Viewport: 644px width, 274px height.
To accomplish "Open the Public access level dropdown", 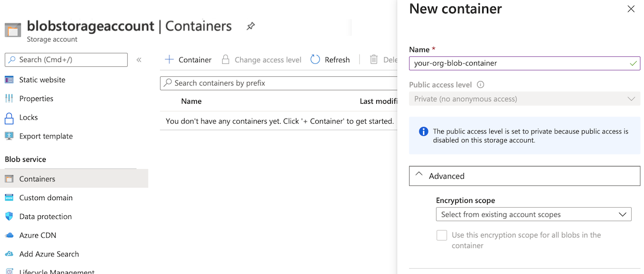I will click(x=524, y=99).
